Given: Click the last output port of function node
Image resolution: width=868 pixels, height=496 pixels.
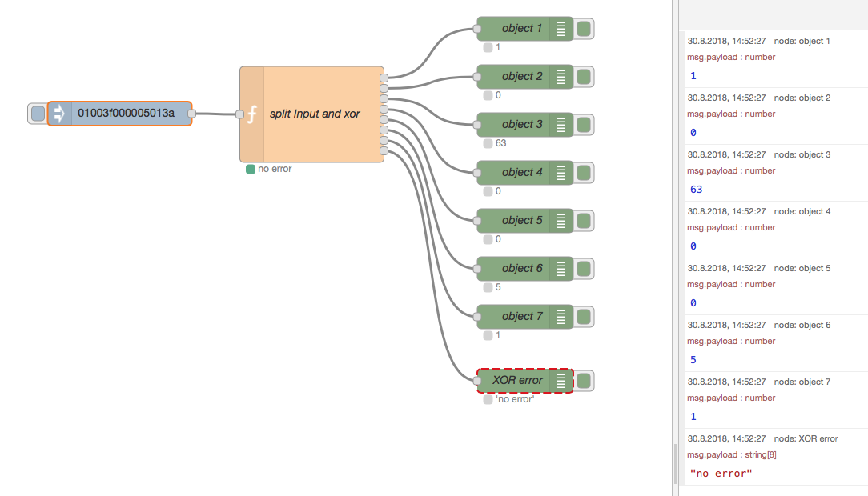Looking at the screenshot, I should point(384,151).
